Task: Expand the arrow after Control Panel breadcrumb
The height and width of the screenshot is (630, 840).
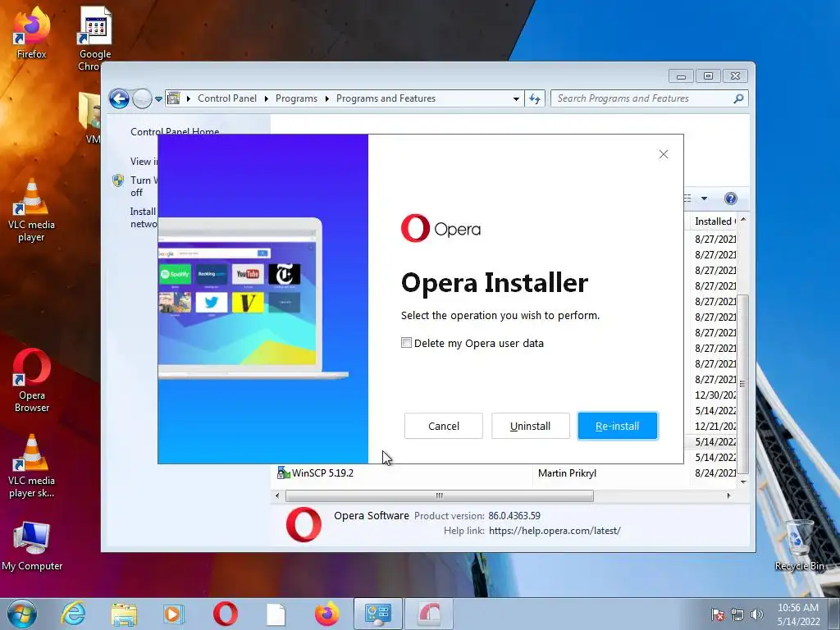Action: click(x=267, y=98)
